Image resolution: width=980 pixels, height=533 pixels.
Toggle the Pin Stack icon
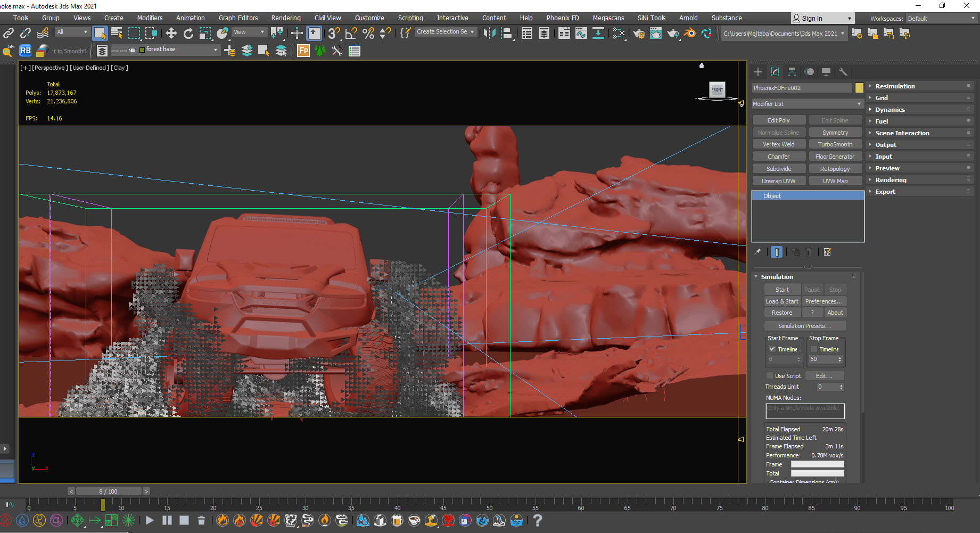[x=758, y=252]
